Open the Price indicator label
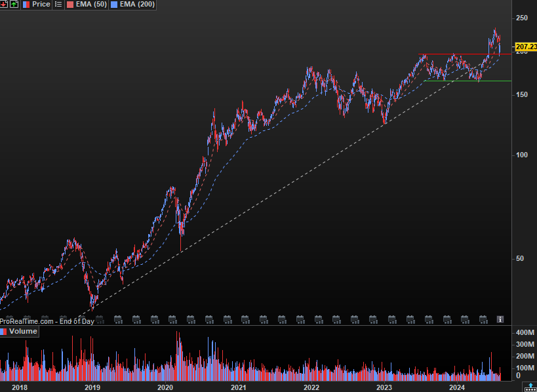Image resolution: width=537 pixels, height=392 pixels. click(x=41, y=5)
